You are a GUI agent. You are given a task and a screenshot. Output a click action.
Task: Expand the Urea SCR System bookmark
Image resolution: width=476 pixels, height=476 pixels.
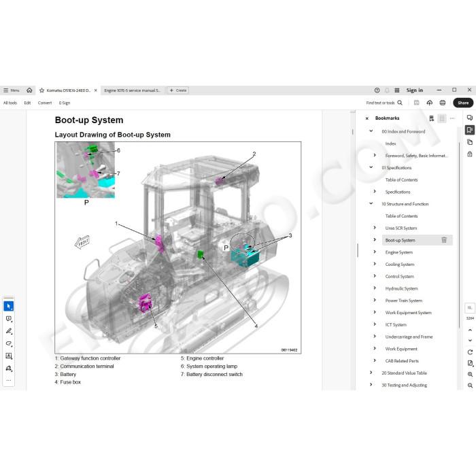point(375,228)
